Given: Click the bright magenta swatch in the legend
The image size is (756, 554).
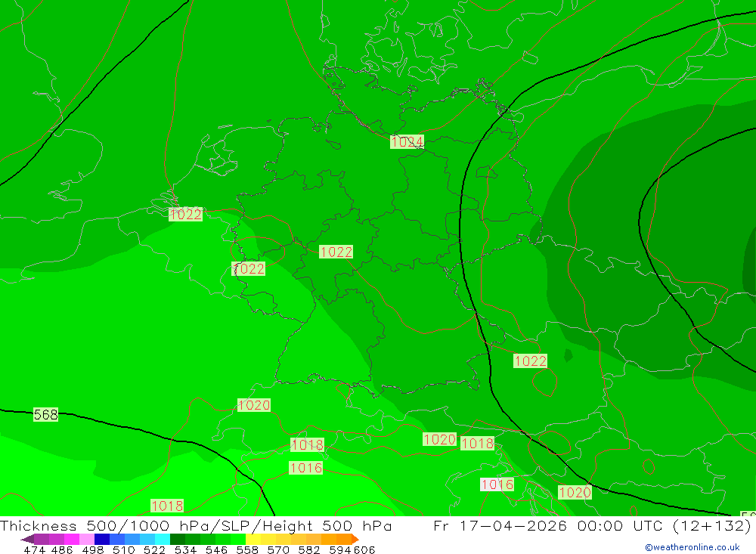Looking at the screenshot, I should (71, 539).
